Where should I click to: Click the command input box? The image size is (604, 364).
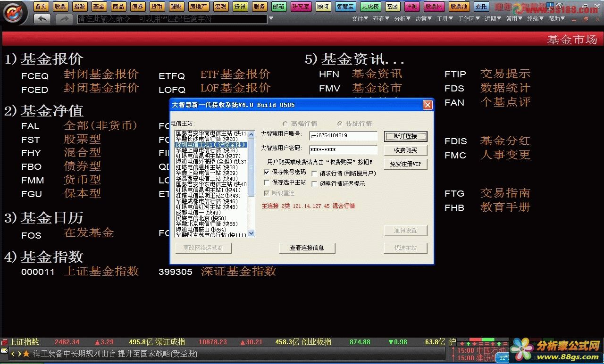(x=172, y=19)
